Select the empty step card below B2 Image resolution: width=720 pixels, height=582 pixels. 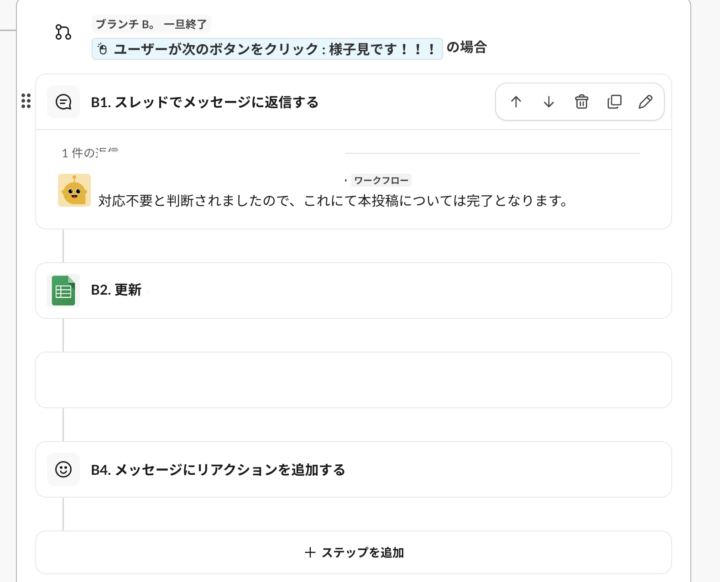click(x=354, y=380)
